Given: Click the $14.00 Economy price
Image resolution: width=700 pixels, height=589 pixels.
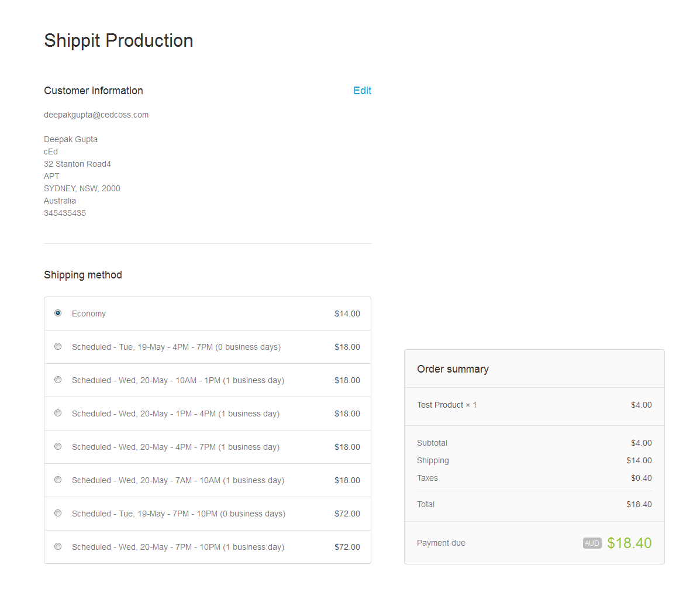Looking at the screenshot, I should point(347,314).
